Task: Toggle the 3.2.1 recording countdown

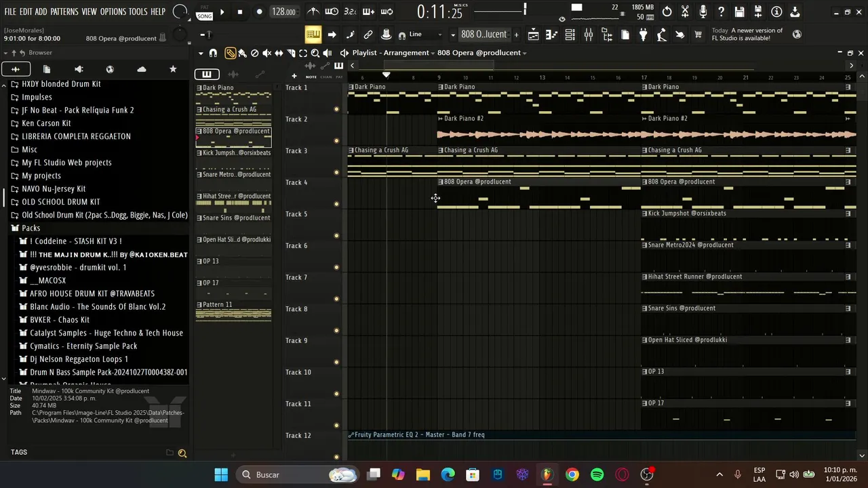Action: click(x=350, y=12)
